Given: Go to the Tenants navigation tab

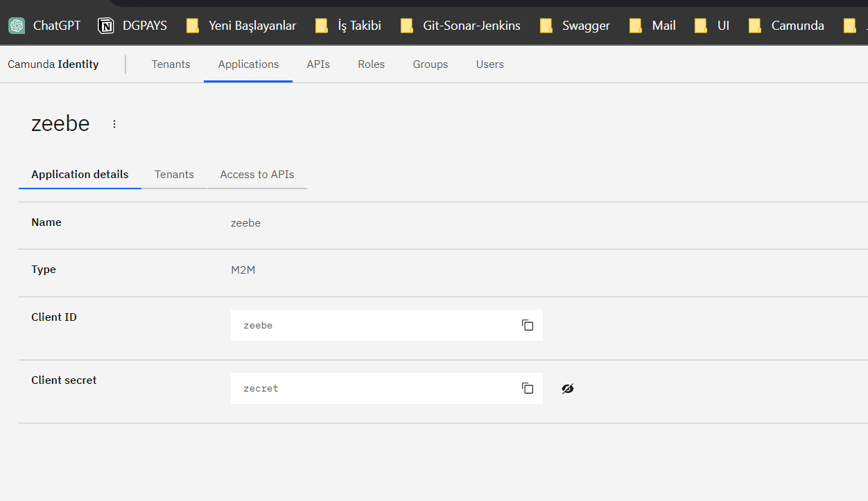Looking at the screenshot, I should pyautogui.click(x=171, y=64).
